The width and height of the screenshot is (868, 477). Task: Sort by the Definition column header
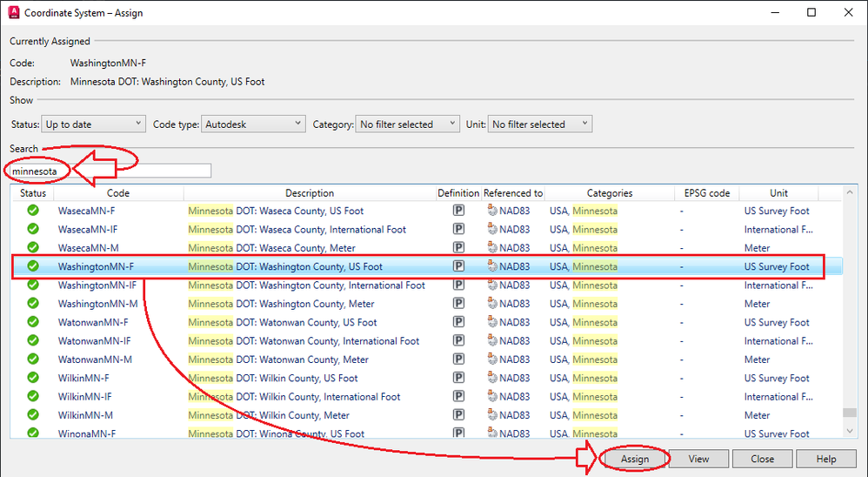[x=458, y=192]
